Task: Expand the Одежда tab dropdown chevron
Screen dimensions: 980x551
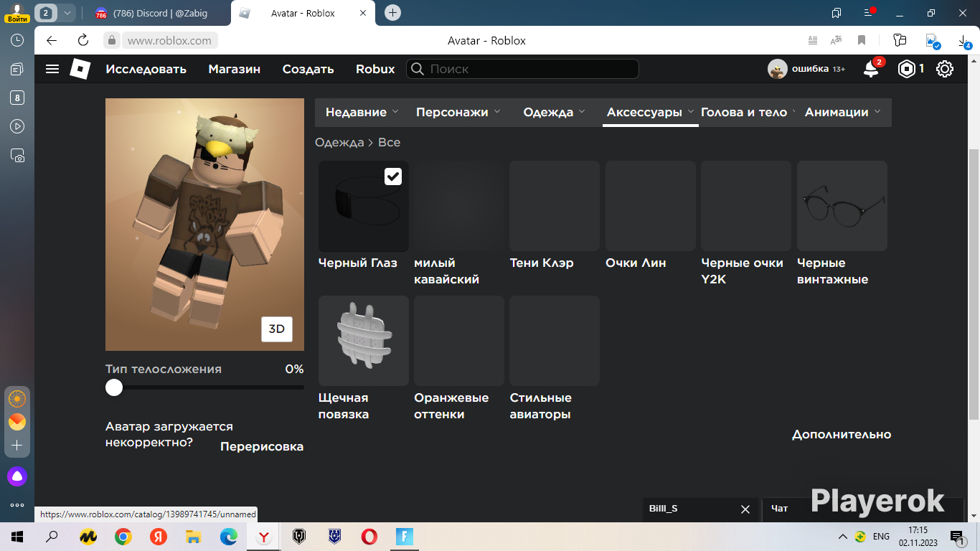Action: click(582, 112)
